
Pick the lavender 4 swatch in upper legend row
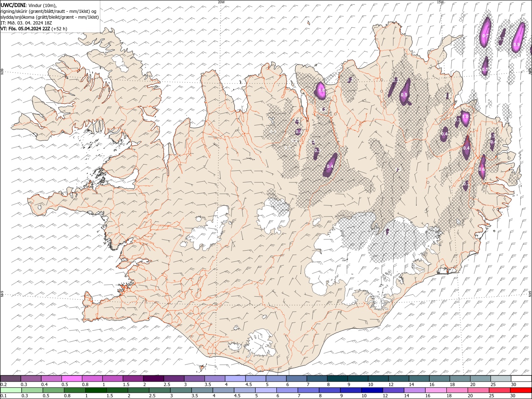[x=235, y=379]
